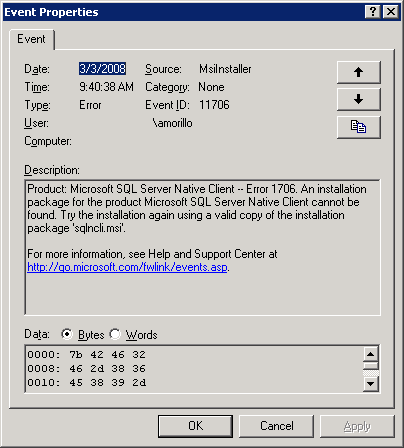Select the Bytes data format

(67, 334)
